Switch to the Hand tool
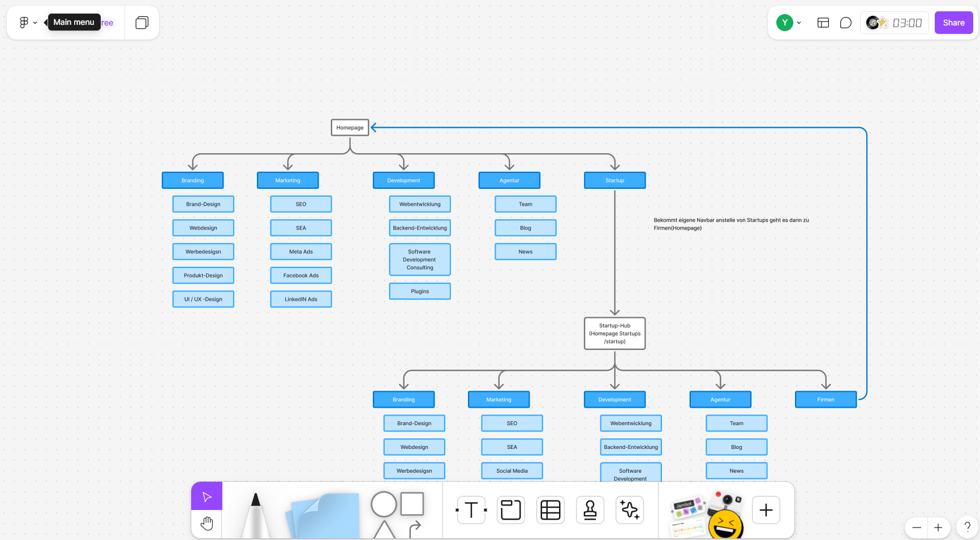This screenshot has width=980, height=540. (207, 524)
